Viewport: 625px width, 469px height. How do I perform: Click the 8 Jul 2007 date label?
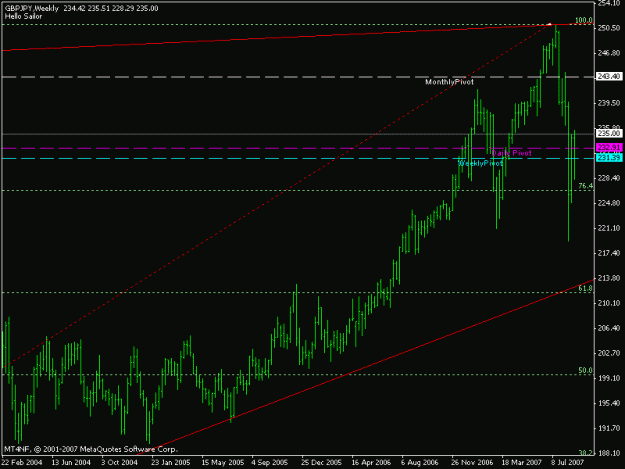click(568, 463)
